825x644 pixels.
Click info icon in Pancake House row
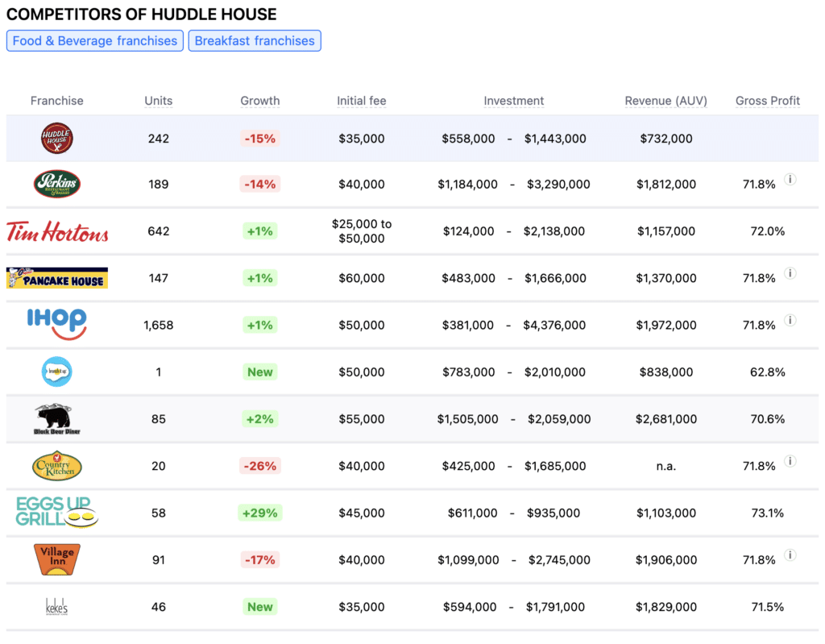(x=790, y=272)
